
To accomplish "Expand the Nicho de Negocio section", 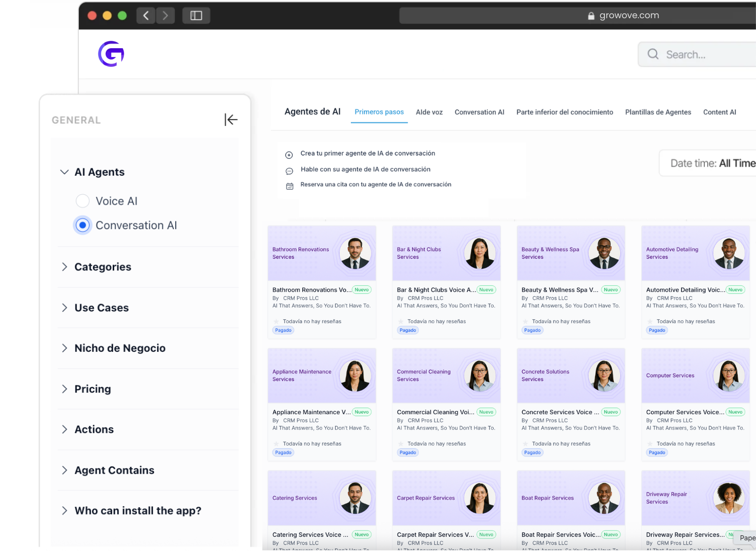I will [x=64, y=348].
